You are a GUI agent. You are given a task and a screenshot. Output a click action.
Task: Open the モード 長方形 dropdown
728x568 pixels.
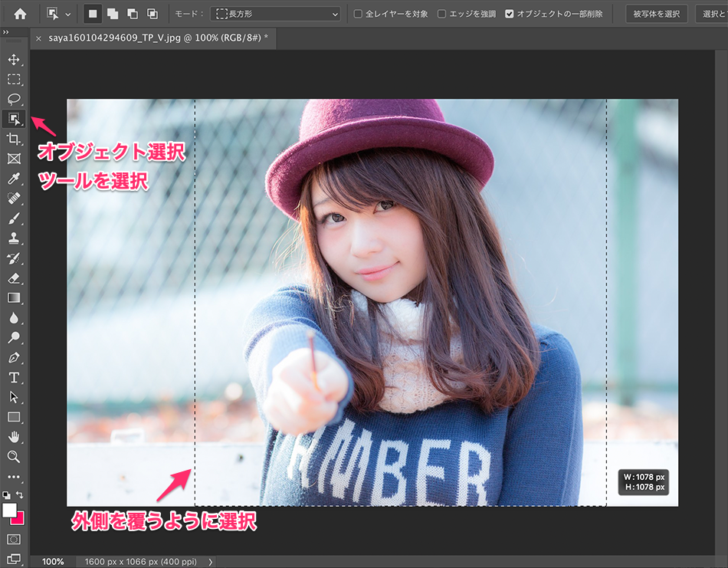[276, 14]
